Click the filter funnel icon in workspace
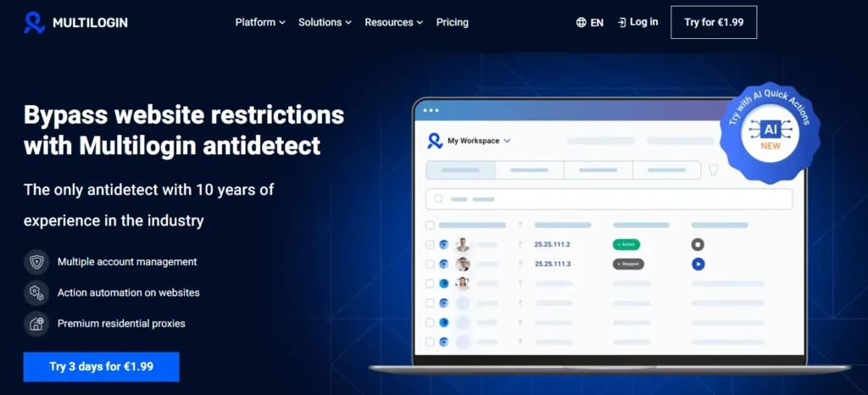868x395 pixels. [713, 170]
